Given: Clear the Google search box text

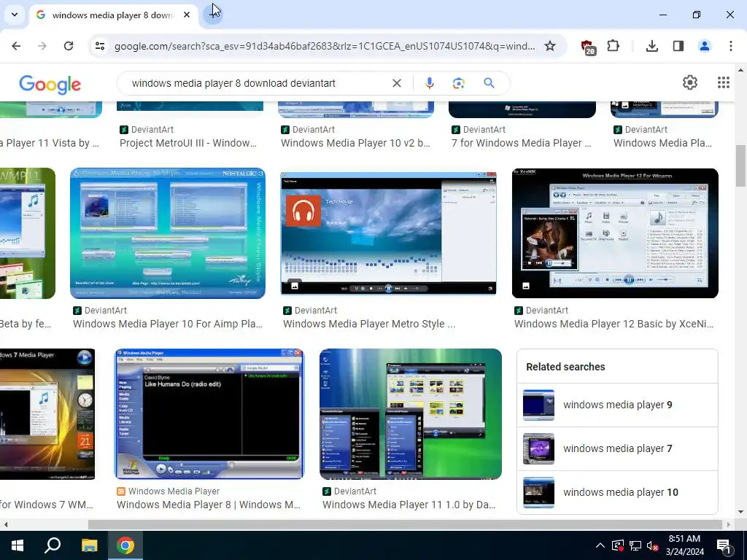Looking at the screenshot, I should [x=396, y=83].
